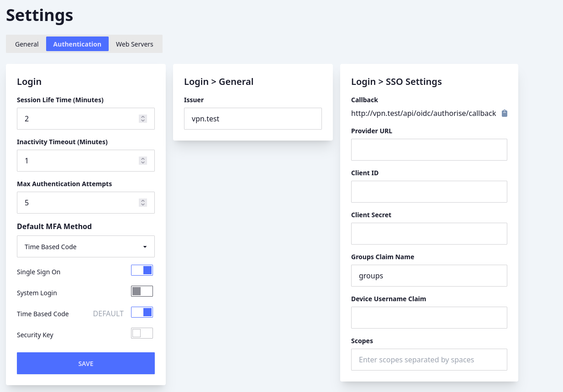Enable the Single Sign On toggle

pyautogui.click(x=142, y=270)
